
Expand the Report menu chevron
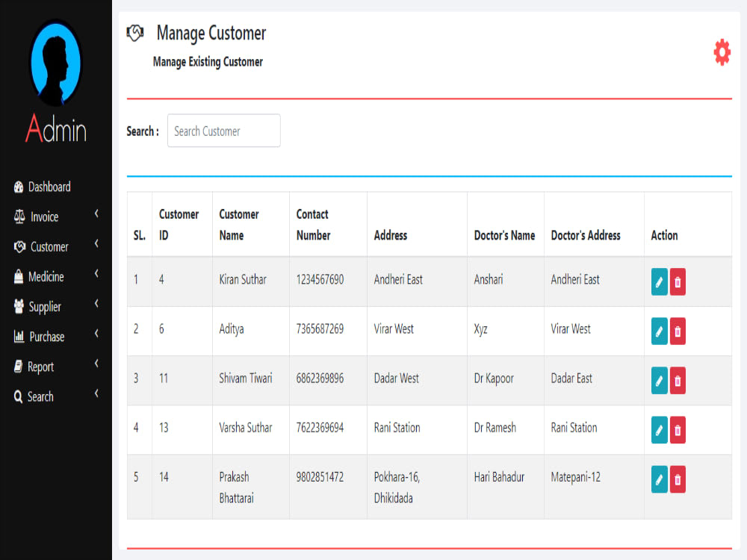click(x=96, y=364)
